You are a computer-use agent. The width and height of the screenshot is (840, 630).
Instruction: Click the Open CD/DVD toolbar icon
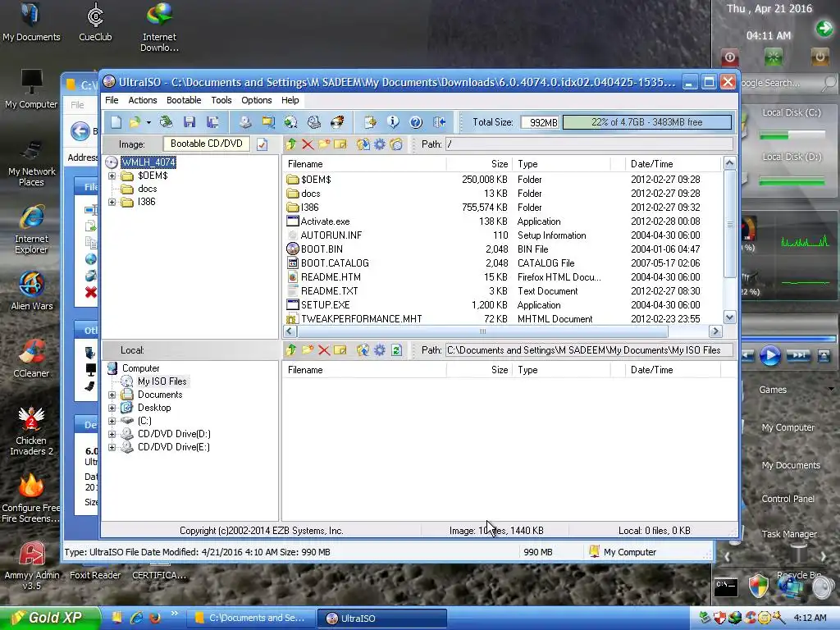[166, 122]
